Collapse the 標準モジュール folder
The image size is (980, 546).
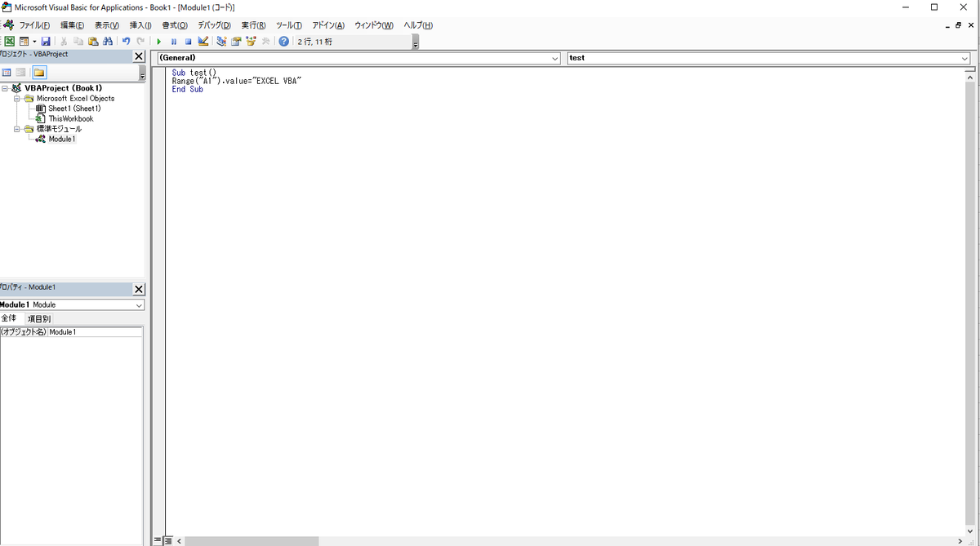point(16,129)
